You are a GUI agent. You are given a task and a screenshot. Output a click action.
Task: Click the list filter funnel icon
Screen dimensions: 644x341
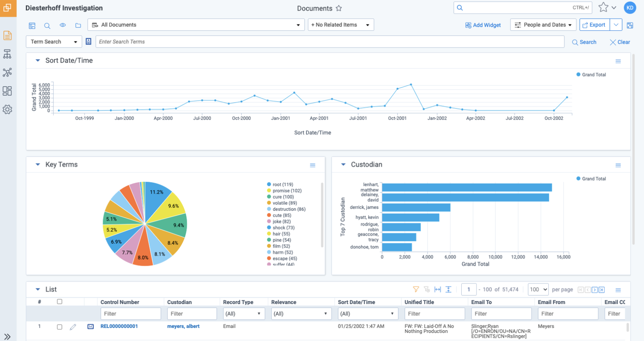416,289
